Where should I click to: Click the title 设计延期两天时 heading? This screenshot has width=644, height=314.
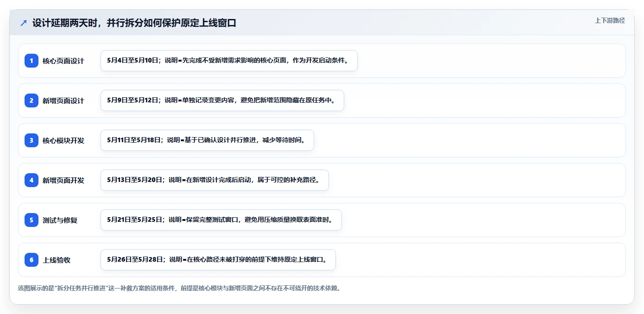coord(134,23)
